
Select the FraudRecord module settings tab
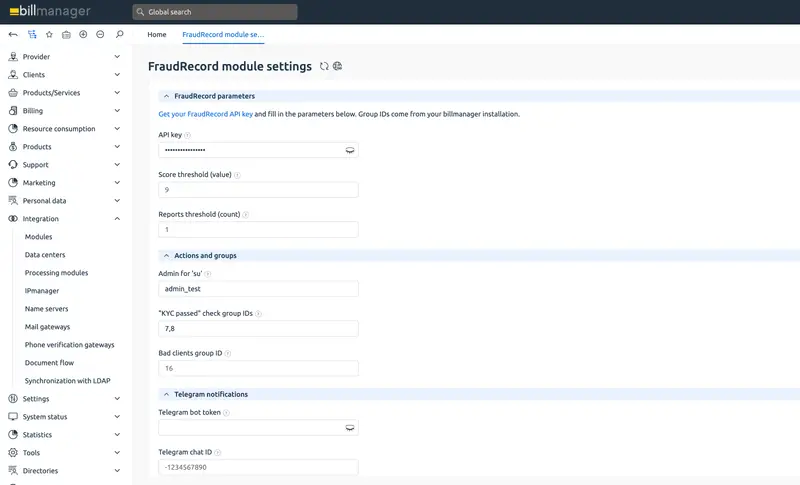[223, 35]
